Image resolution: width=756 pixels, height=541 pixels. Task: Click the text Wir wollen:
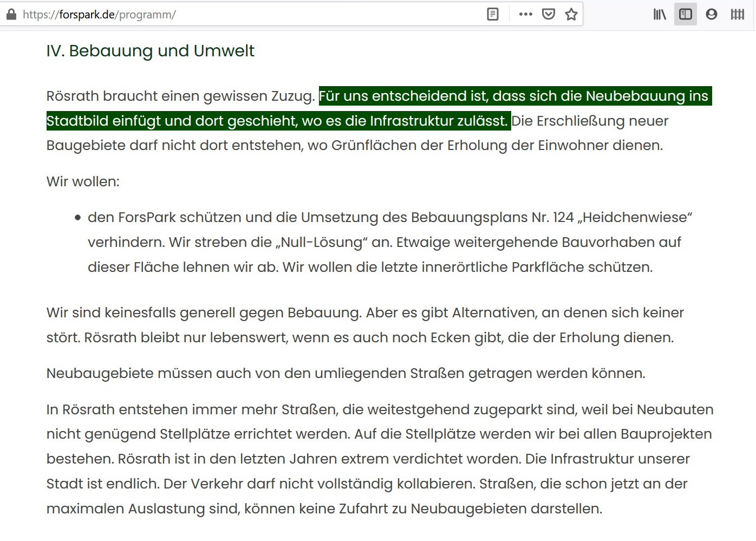[83, 181]
